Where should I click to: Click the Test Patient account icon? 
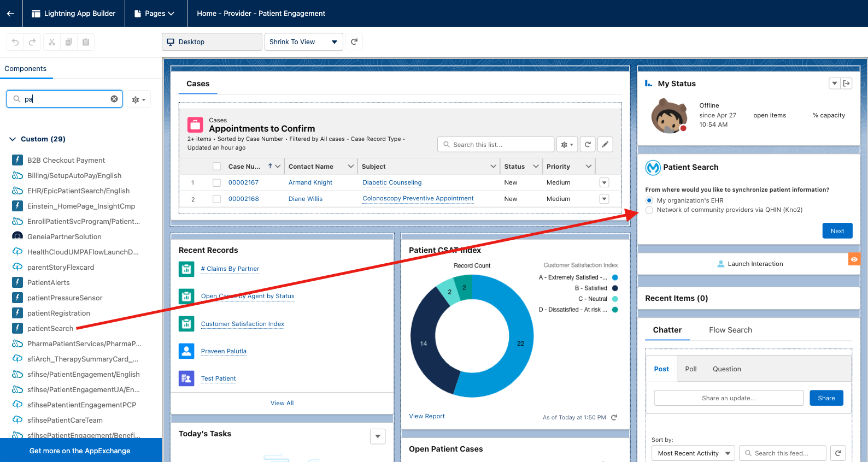[x=186, y=378]
